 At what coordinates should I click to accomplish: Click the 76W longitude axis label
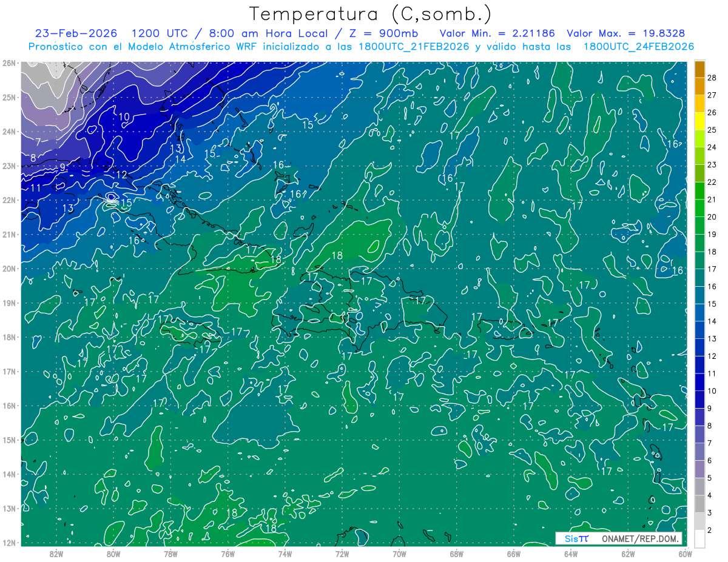click(x=228, y=553)
